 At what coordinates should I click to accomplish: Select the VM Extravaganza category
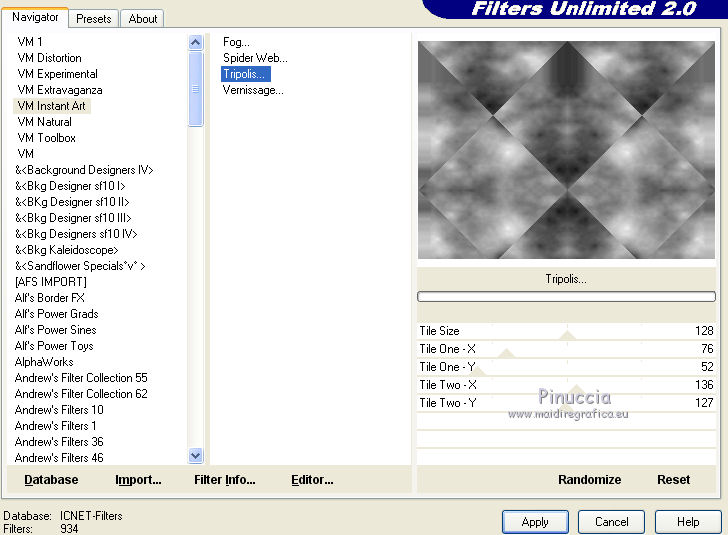click(60, 90)
